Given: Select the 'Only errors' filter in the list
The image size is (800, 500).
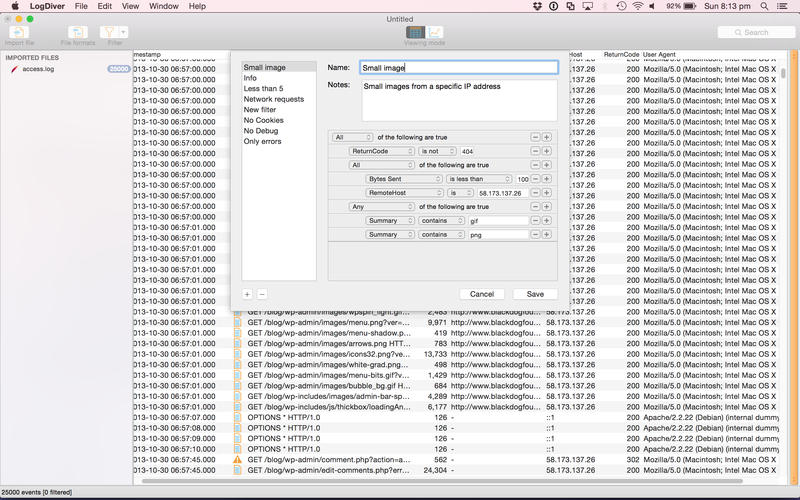Looking at the screenshot, I should coord(263,141).
